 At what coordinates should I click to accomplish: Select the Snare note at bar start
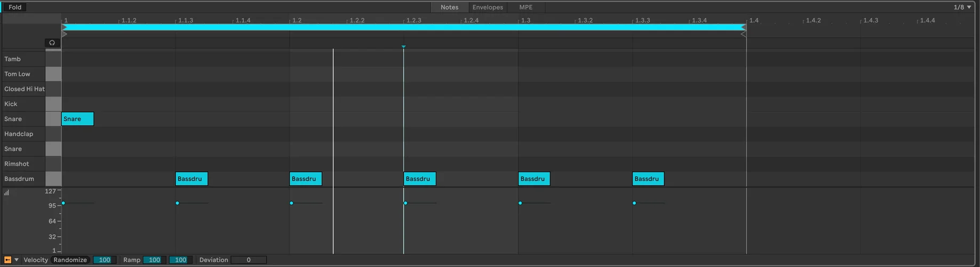click(x=77, y=119)
